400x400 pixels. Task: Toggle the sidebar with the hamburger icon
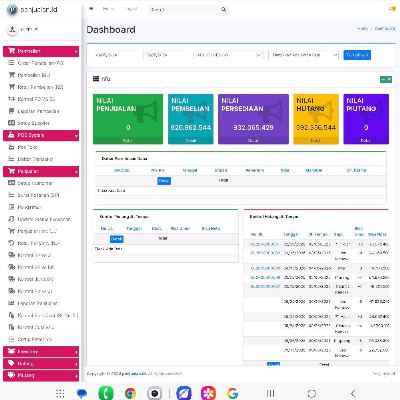tap(91, 9)
